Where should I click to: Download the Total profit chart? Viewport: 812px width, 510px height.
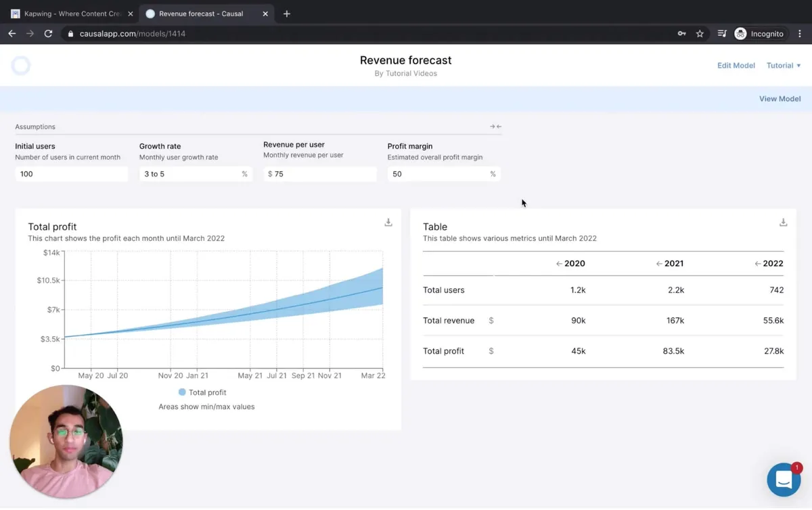point(388,223)
